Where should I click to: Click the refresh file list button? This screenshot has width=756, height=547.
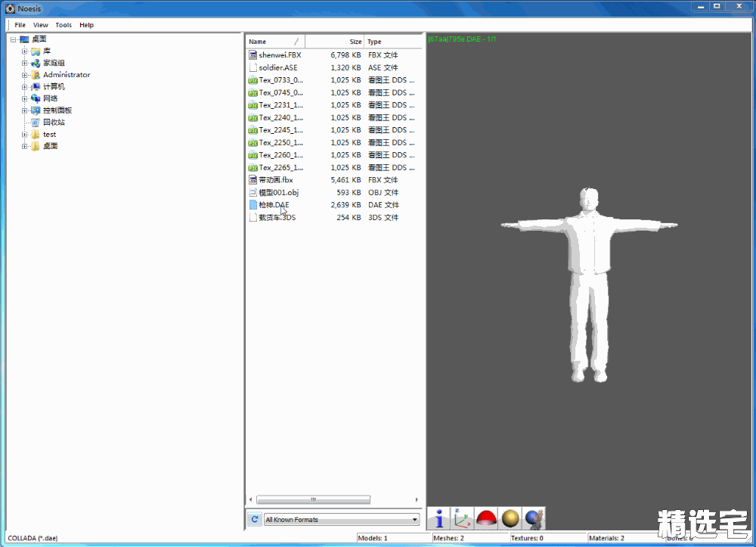pyautogui.click(x=255, y=519)
